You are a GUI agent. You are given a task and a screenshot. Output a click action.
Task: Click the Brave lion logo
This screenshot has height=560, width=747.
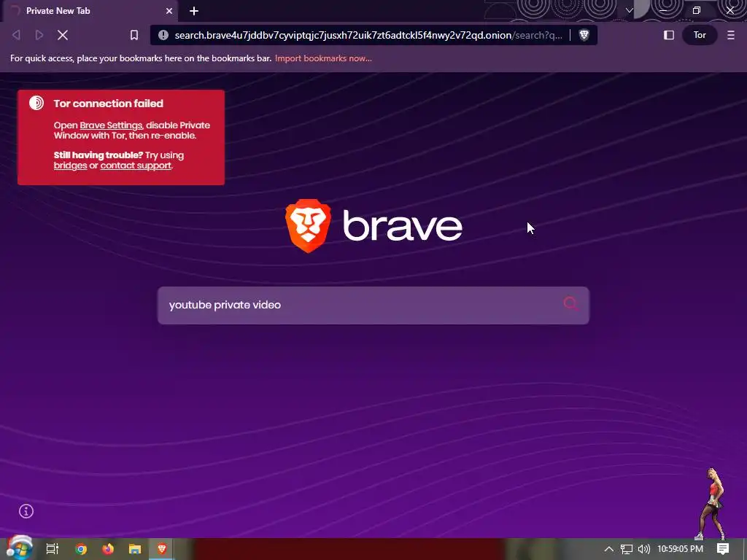click(309, 226)
